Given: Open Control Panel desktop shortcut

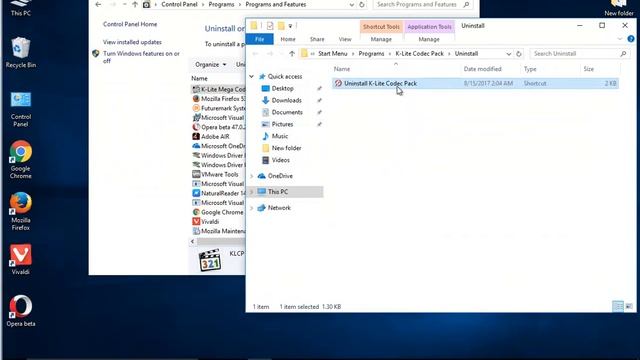Looking at the screenshot, I should click(20, 109).
